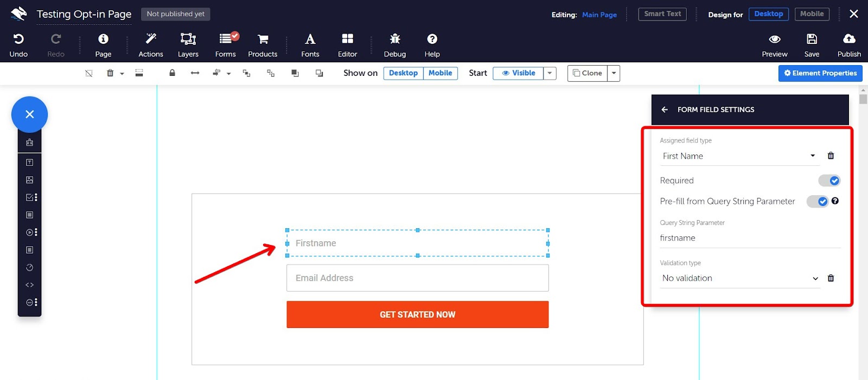Toggle Show on Mobile
The image size is (868, 380).
click(440, 73)
